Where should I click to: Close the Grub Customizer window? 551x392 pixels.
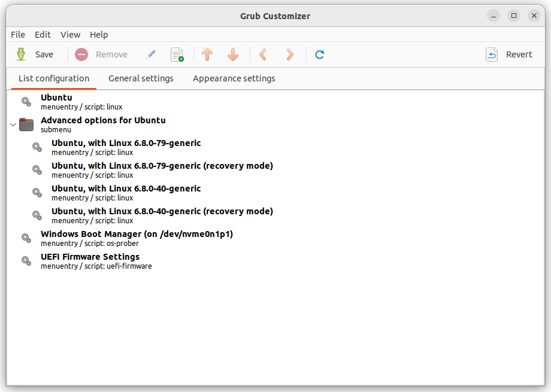[534, 16]
